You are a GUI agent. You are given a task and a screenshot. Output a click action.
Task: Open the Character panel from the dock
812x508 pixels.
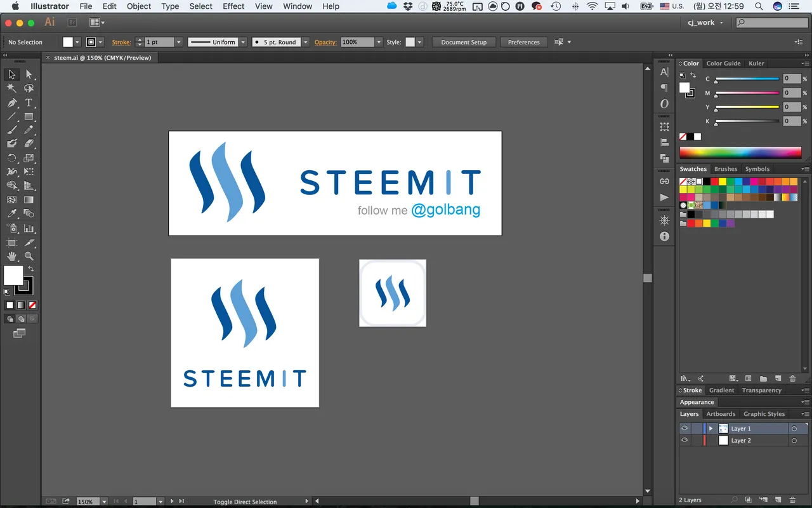coord(664,72)
